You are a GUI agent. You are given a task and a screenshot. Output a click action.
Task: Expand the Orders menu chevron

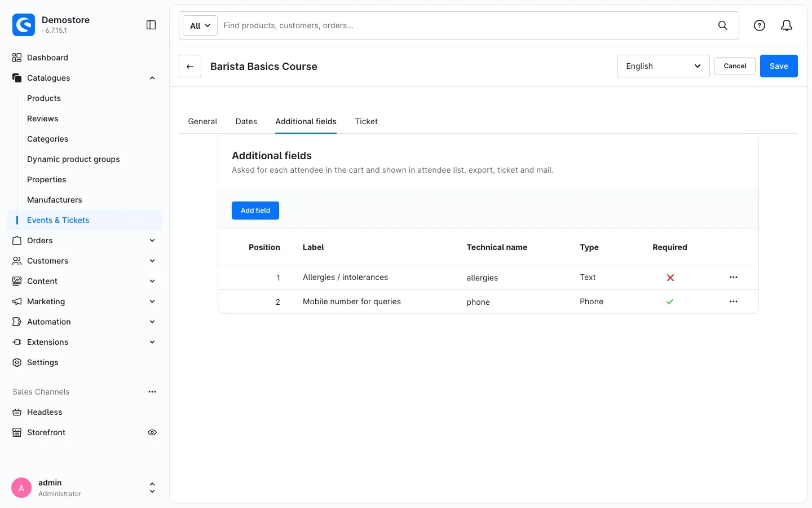click(x=152, y=240)
